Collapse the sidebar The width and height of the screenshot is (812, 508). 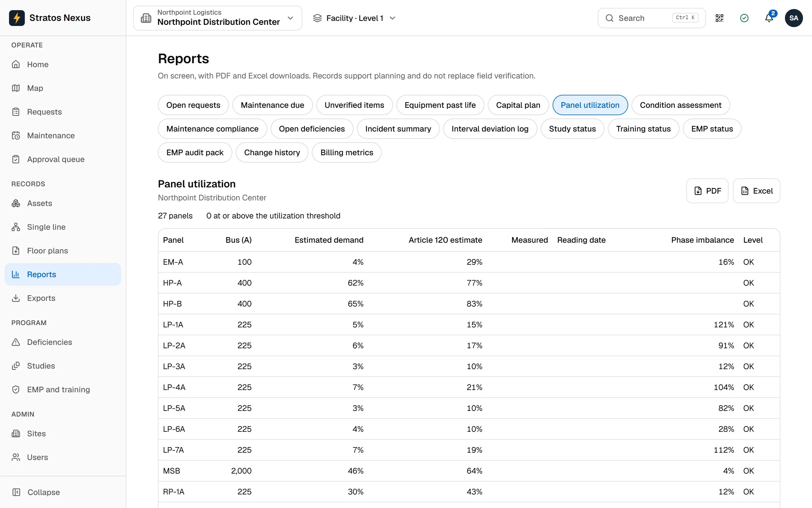pyautogui.click(x=63, y=492)
